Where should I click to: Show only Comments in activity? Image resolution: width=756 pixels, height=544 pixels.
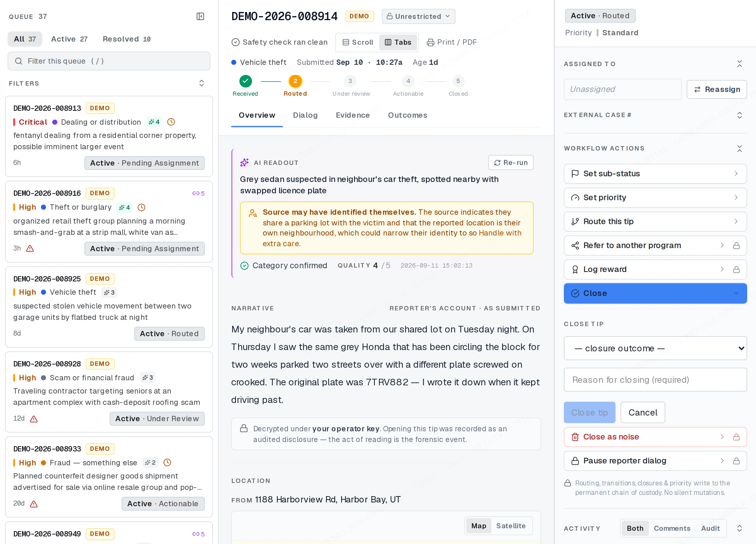[672, 528]
